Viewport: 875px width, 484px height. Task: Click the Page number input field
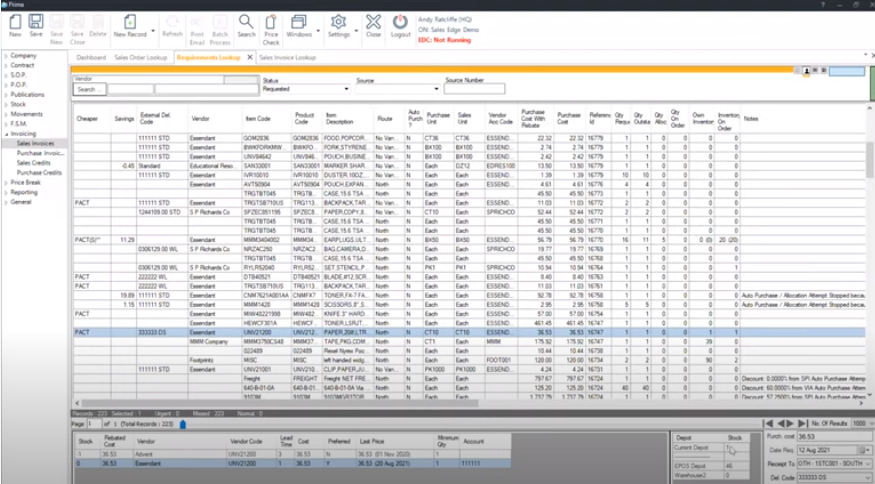tap(93, 424)
